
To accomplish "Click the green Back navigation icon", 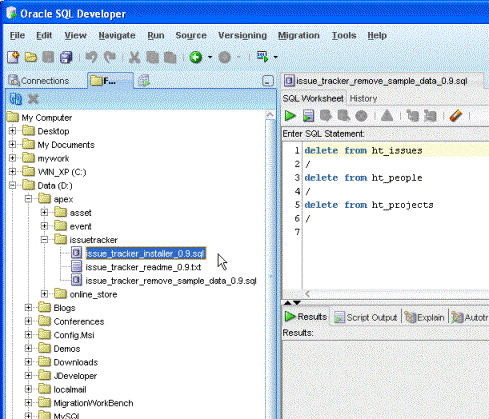I will click(196, 57).
